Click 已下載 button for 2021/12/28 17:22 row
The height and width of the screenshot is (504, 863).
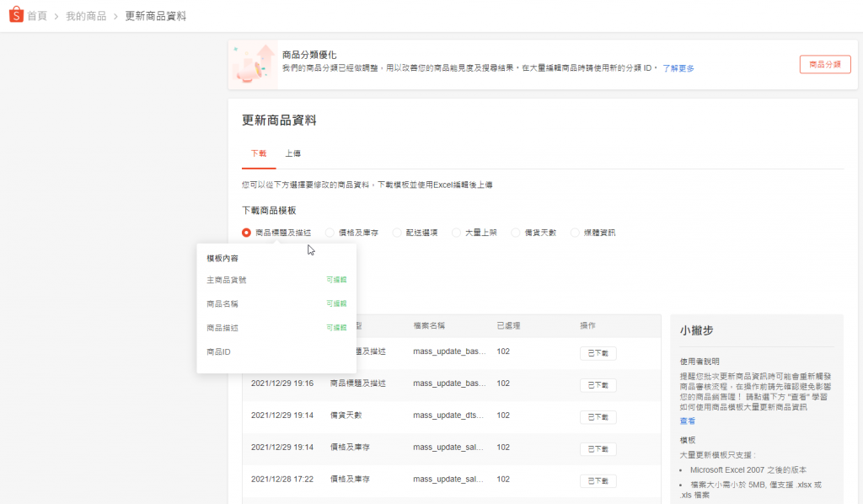tap(598, 480)
